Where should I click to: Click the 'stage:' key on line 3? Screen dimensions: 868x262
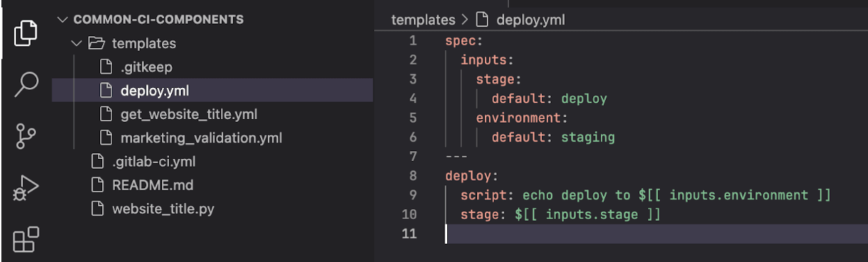499,79
